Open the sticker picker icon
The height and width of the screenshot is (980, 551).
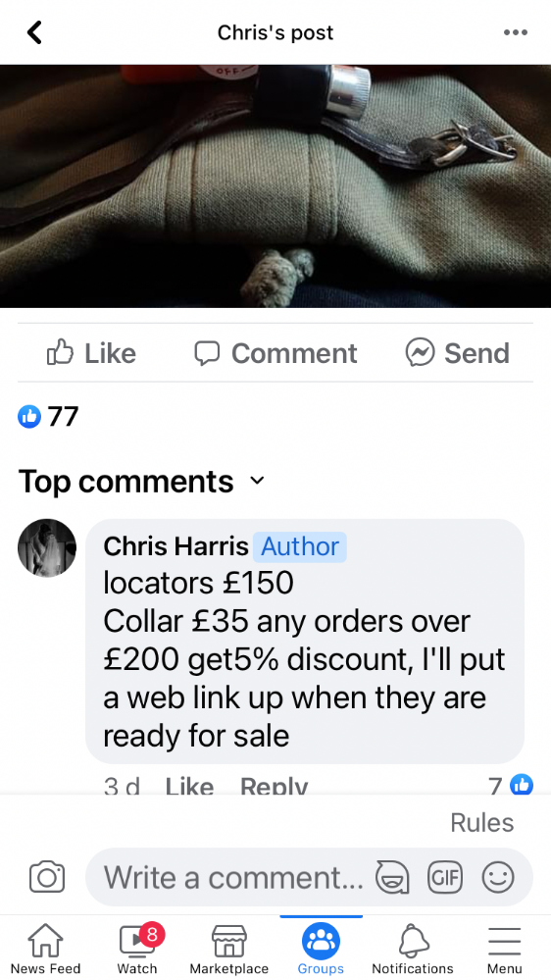click(392, 877)
